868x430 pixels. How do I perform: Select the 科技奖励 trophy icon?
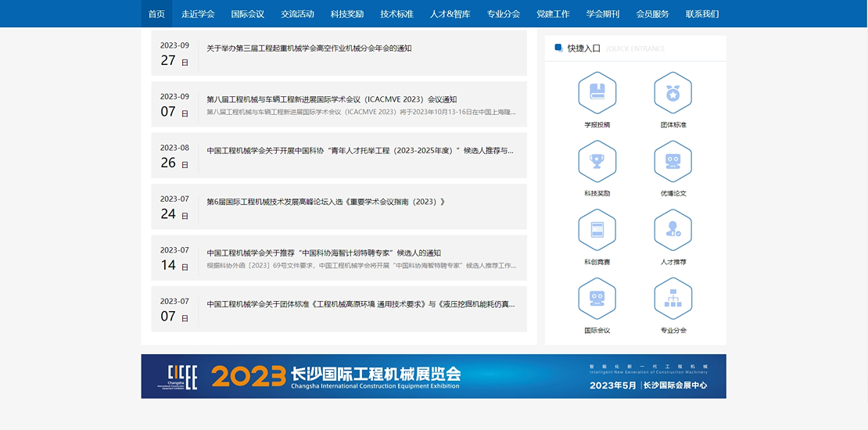pyautogui.click(x=597, y=161)
